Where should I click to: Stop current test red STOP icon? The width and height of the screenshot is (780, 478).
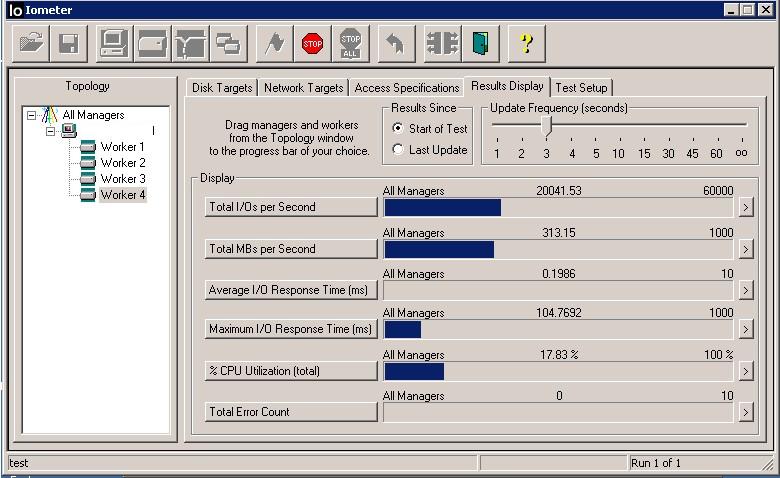[312, 44]
